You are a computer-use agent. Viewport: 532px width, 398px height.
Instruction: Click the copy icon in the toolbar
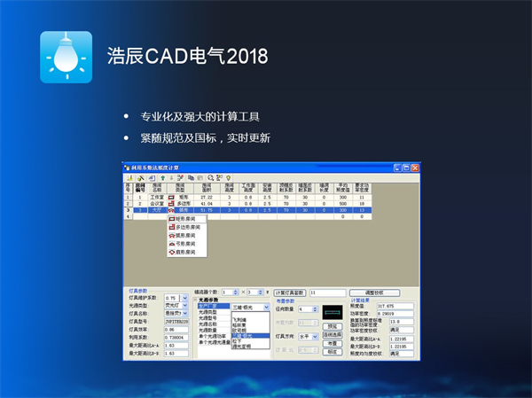pyautogui.click(x=191, y=178)
